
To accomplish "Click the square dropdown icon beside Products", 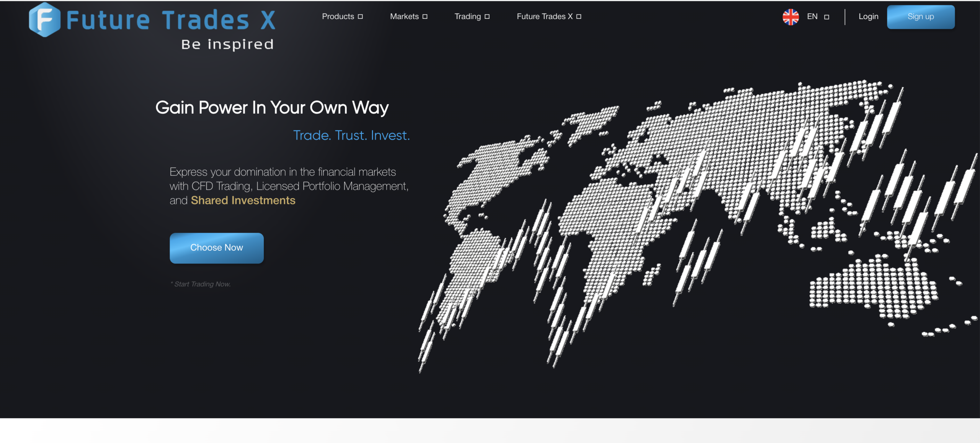I will [359, 16].
